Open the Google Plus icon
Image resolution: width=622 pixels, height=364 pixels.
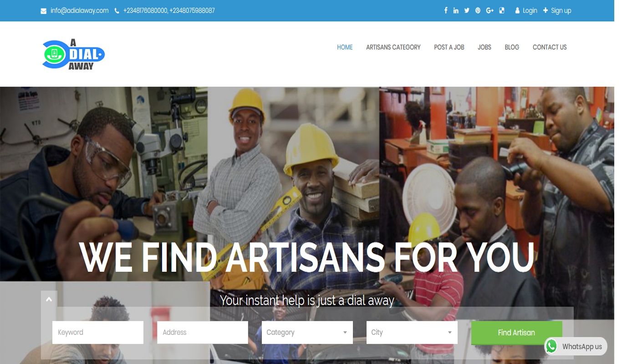pyautogui.click(x=490, y=10)
